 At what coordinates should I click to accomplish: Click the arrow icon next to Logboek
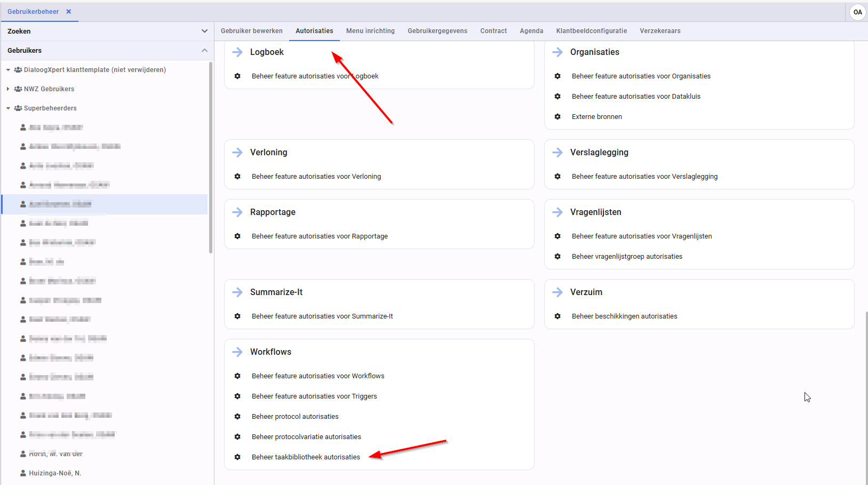[x=237, y=52]
